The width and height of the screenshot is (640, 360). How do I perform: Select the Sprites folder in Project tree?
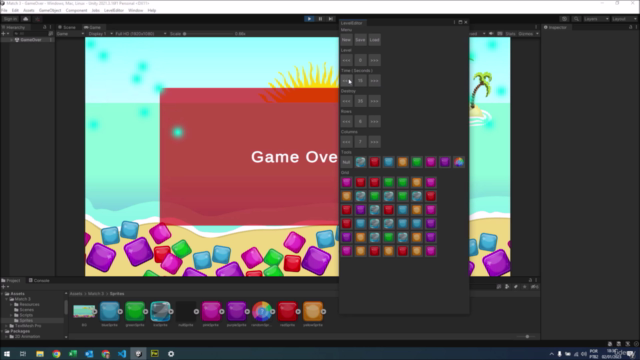[x=27, y=320]
